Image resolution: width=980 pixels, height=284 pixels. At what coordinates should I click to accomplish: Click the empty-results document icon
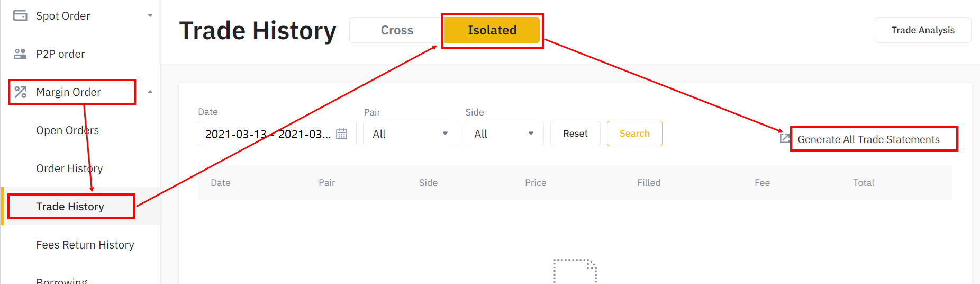tap(575, 271)
